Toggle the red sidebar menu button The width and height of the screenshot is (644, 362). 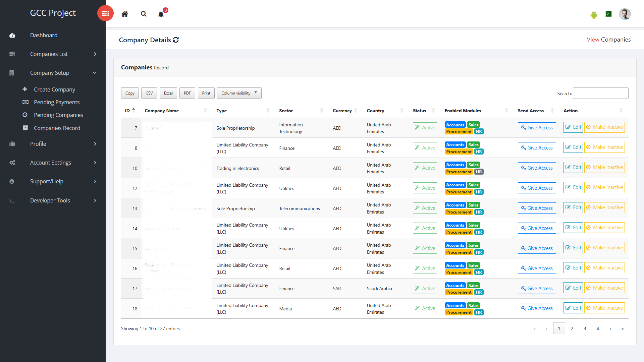coord(105,13)
